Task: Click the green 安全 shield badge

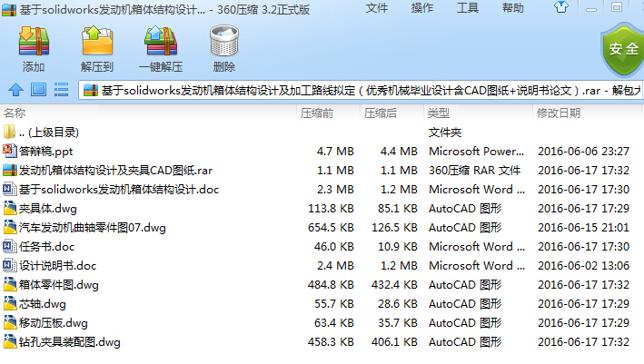Action: (x=622, y=50)
